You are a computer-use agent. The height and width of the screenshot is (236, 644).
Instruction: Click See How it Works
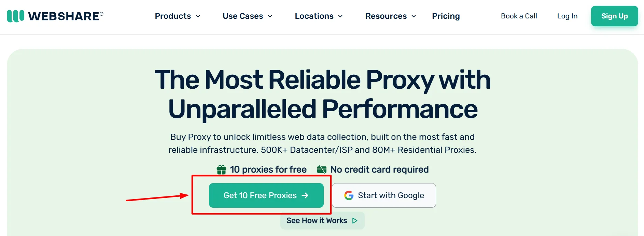[317, 221]
